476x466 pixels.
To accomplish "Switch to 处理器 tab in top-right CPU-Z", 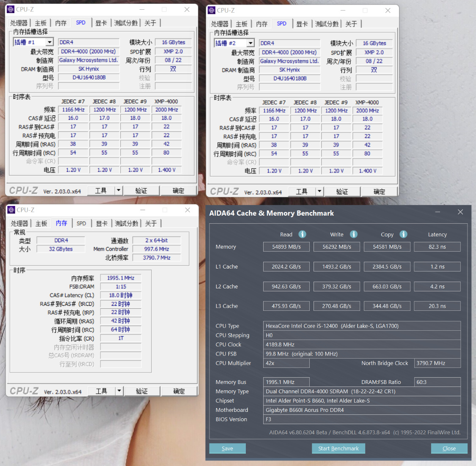I will tap(220, 24).
